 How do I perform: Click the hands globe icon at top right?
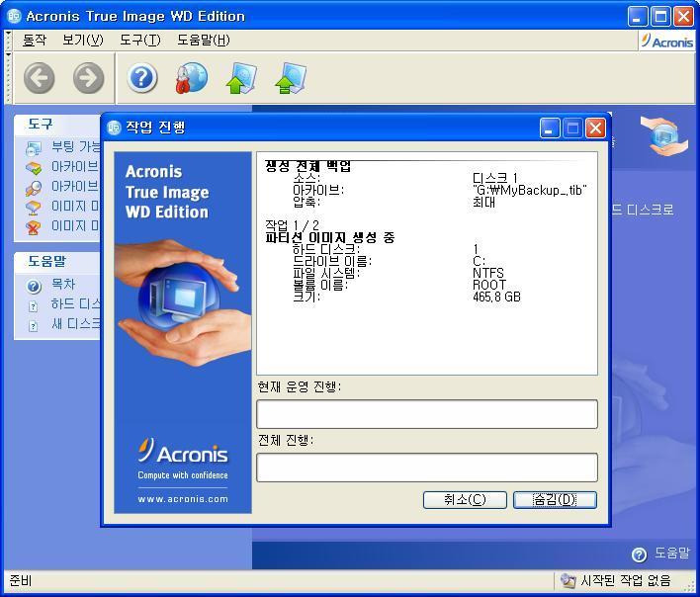click(x=664, y=135)
